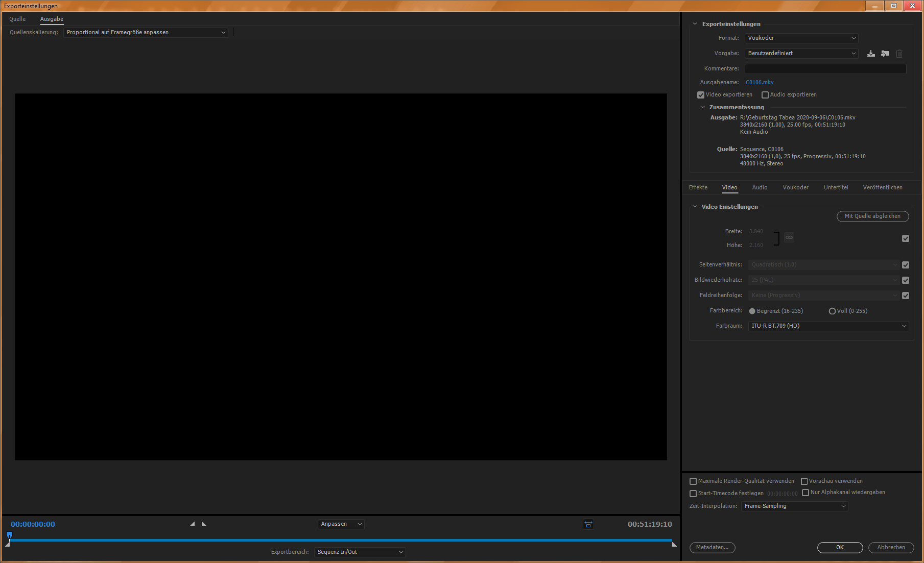Click the Mit Quelle abgleichen button
924x563 pixels.
pyautogui.click(x=872, y=216)
